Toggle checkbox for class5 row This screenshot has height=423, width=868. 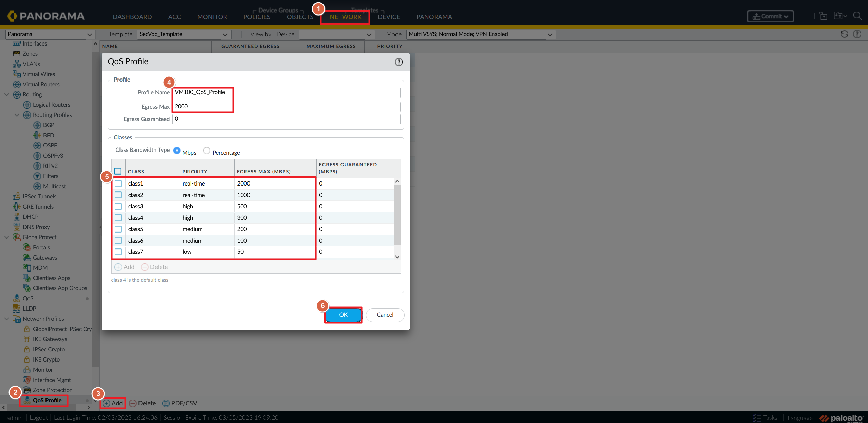[x=118, y=229]
